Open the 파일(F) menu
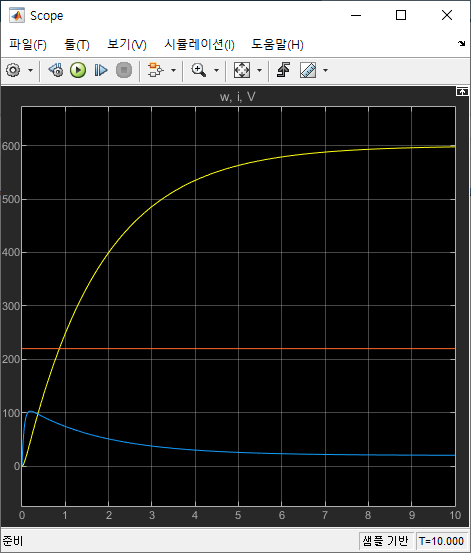The width and height of the screenshot is (471, 553). (x=28, y=44)
